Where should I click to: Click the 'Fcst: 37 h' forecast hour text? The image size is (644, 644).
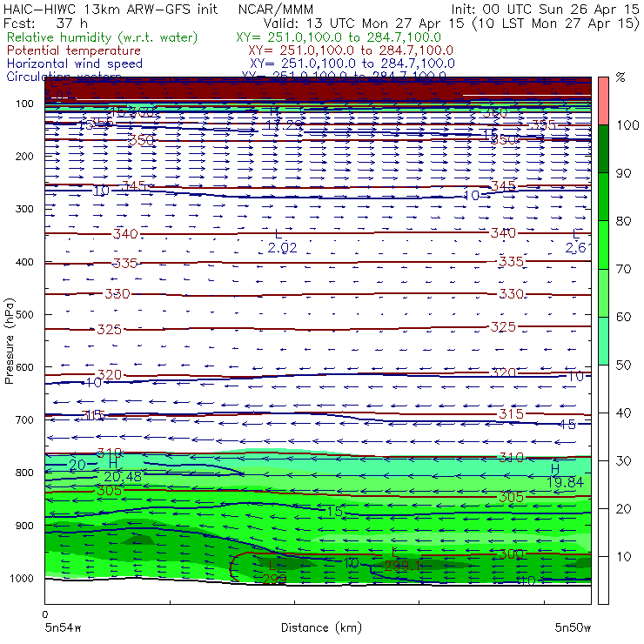(x=45, y=23)
